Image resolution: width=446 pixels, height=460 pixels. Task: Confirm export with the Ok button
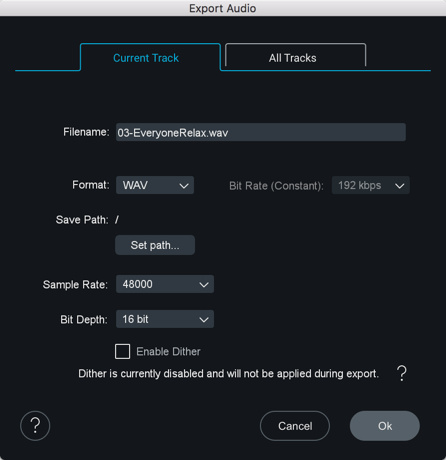[385, 426]
